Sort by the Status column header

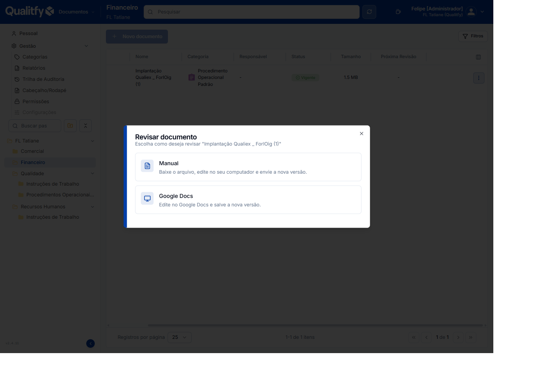click(x=298, y=57)
